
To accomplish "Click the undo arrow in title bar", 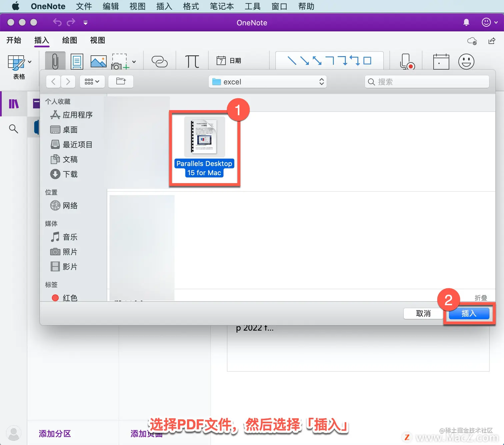I will click(x=57, y=22).
